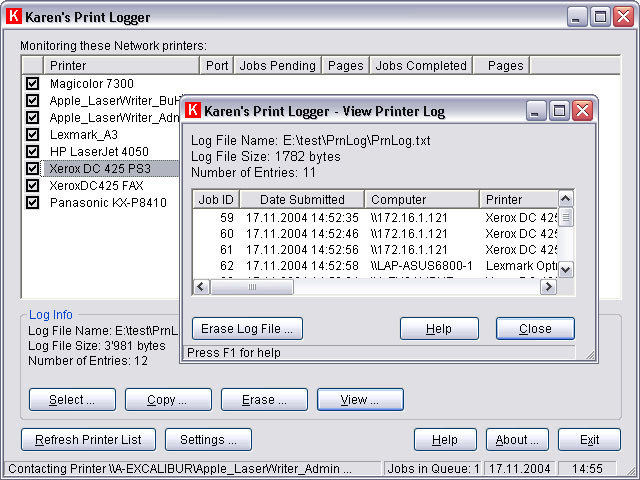Select Lexmark_A3 printer name
640x480 pixels.
(x=84, y=134)
